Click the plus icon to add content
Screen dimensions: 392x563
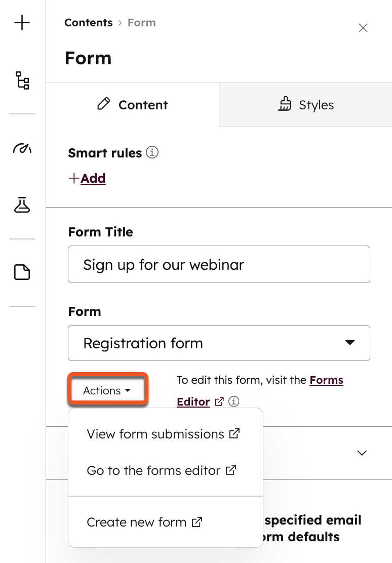22,23
